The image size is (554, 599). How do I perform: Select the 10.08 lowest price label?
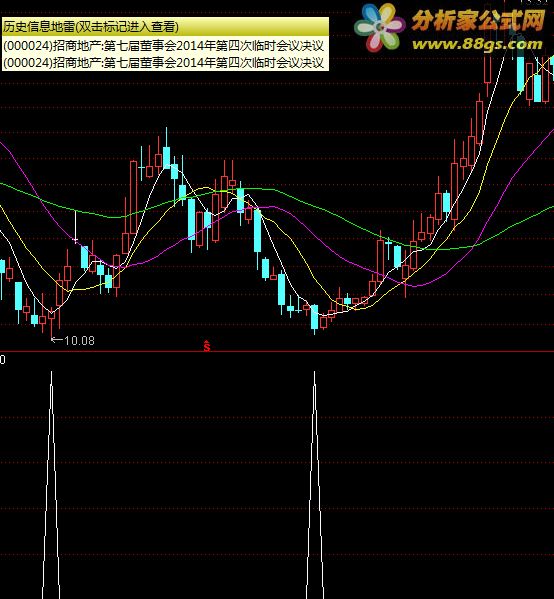coord(79,340)
